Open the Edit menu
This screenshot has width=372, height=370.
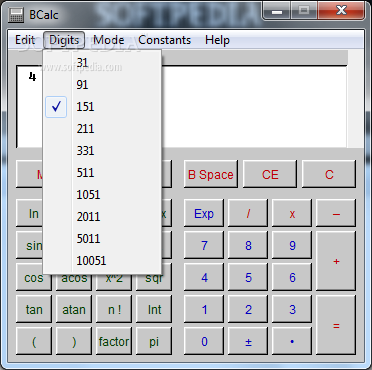click(25, 40)
